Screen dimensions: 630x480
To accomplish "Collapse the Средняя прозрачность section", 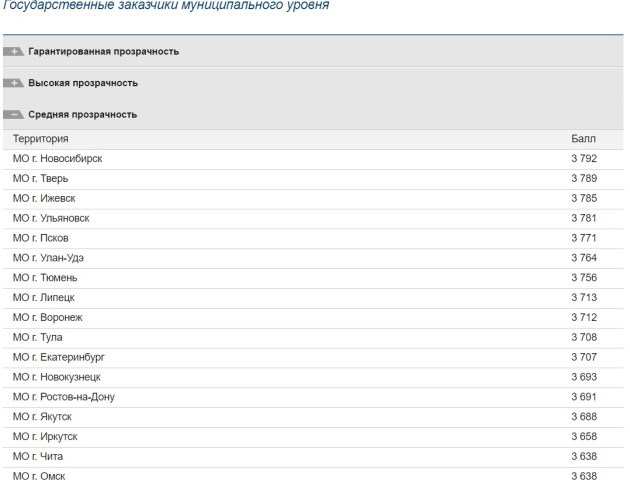I will point(81,114).
